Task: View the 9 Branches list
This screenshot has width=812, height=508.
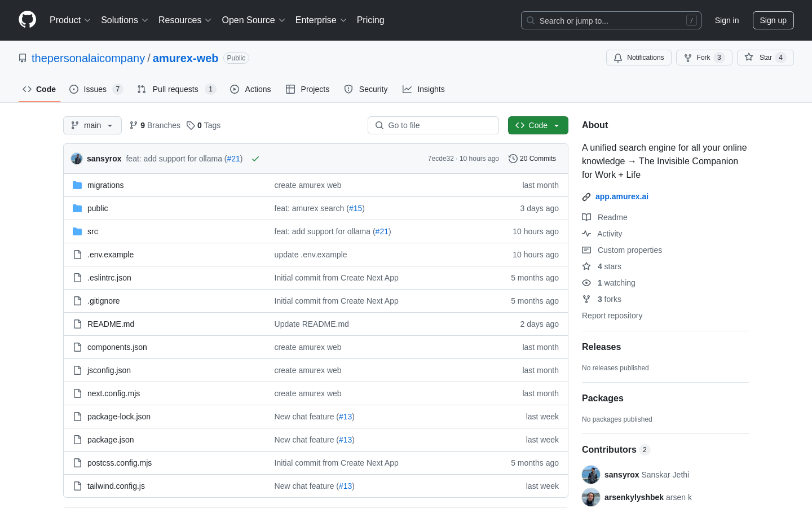Action: [155, 125]
